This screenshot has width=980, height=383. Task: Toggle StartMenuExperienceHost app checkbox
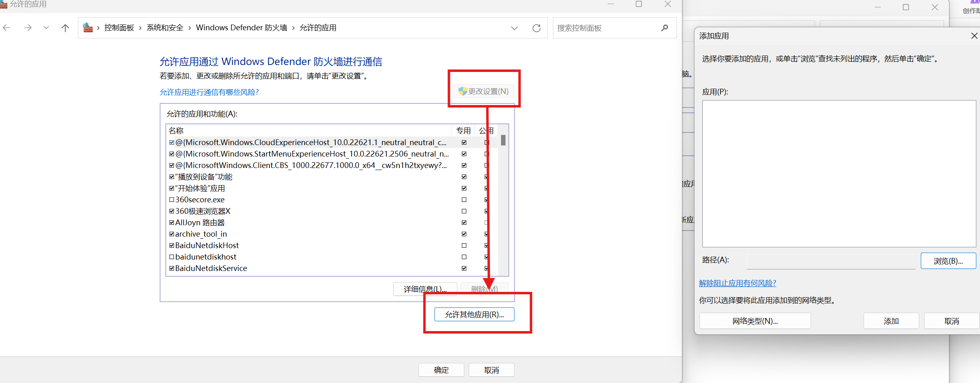point(172,154)
